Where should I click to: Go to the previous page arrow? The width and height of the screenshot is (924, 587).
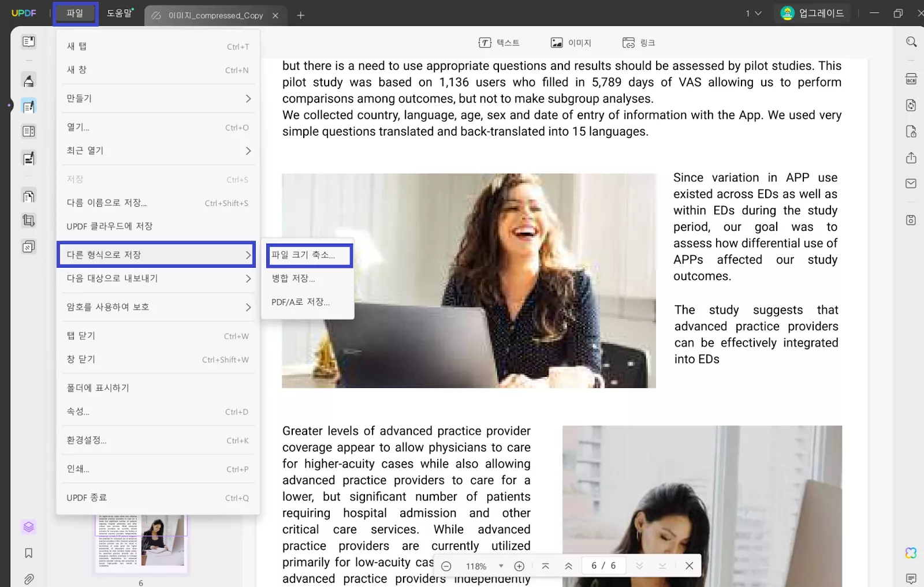pos(568,566)
